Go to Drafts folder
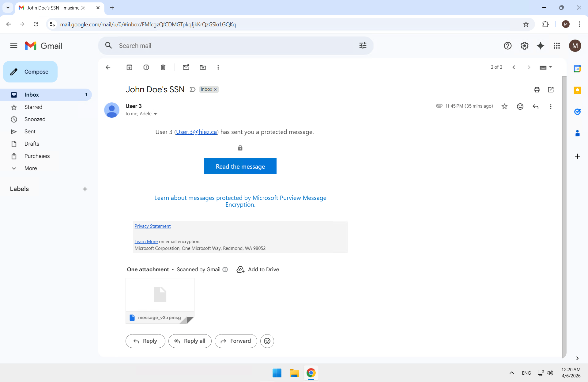The height and width of the screenshot is (382, 588). [32, 144]
